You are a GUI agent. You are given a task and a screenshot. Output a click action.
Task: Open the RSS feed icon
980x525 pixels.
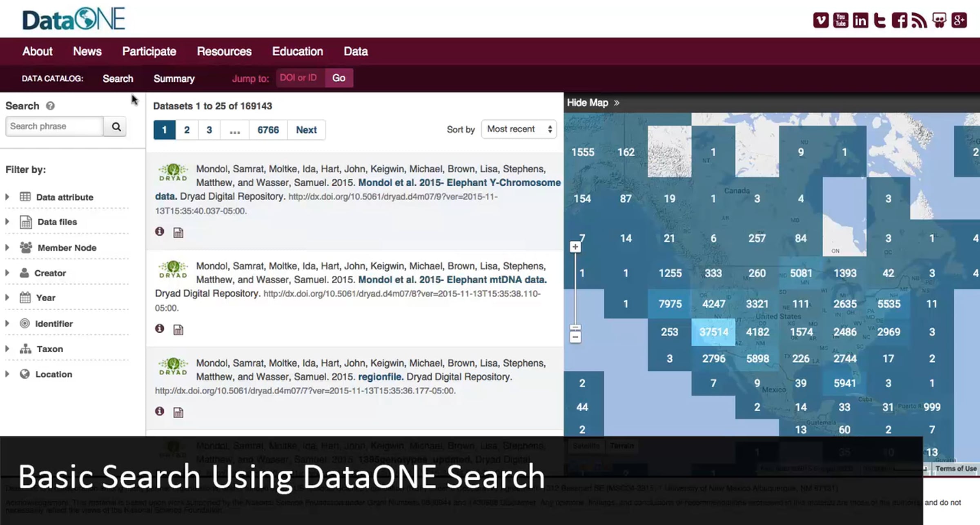(919, 20)
